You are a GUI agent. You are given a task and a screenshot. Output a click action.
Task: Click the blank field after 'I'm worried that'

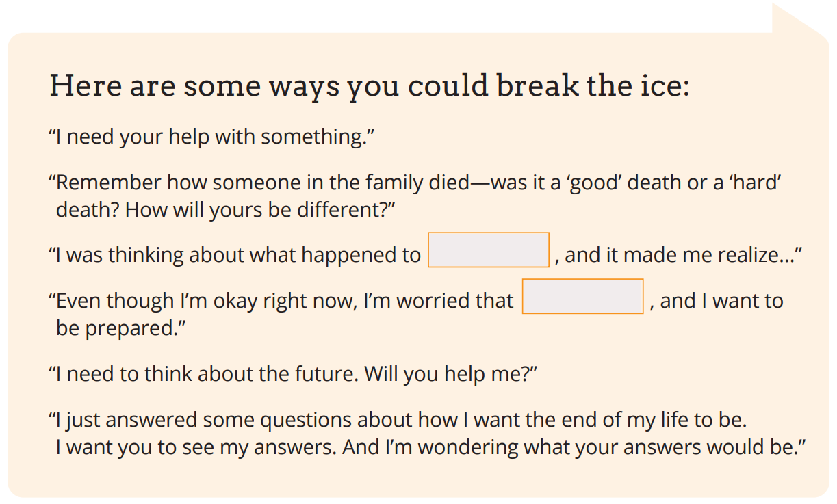point(583,296)
